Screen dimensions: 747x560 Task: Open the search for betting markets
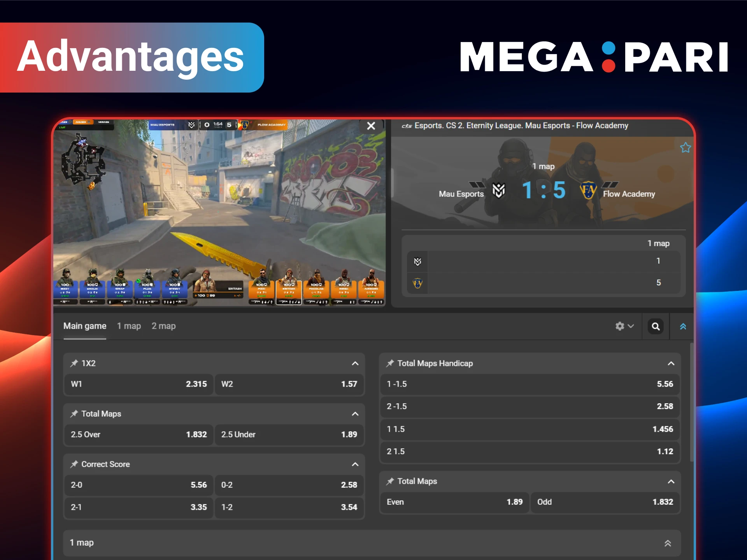click(655, 326)
